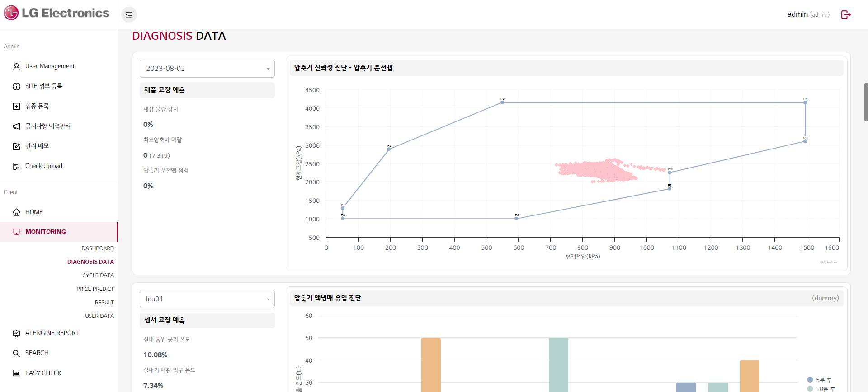Viewport: 868px width, 392px height.
Task: Click point P1 on compressor map
Action: pyautogui.click(x=805, y=103)
